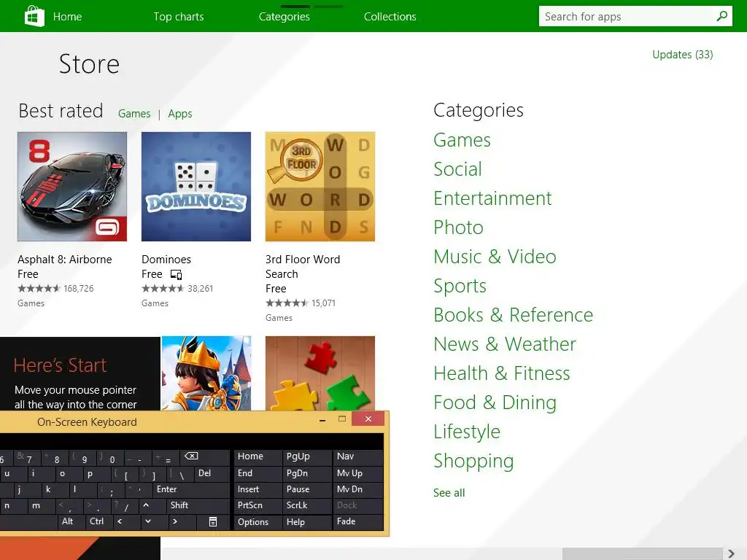Open the Home tab in Store

(67, 17)
